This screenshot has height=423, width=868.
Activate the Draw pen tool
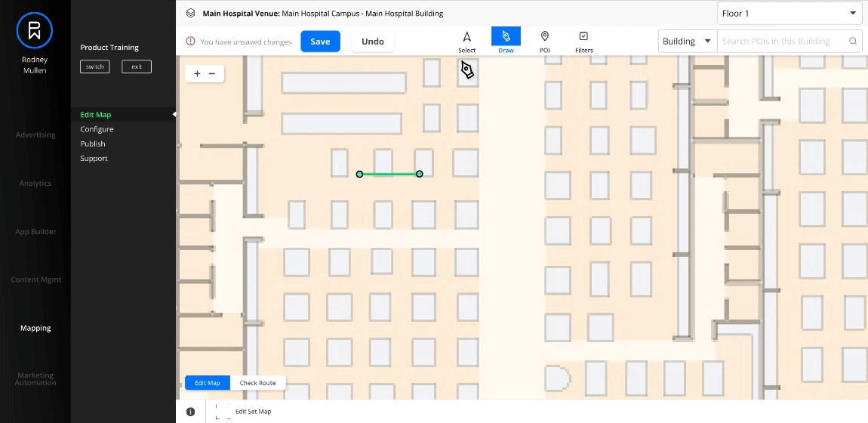[506, 42]
